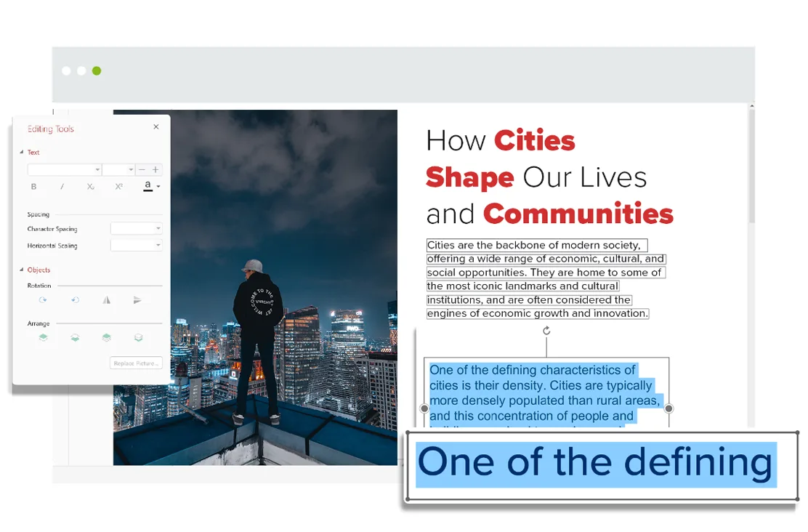Click the Replace Picture button

[x=136, y=363]
